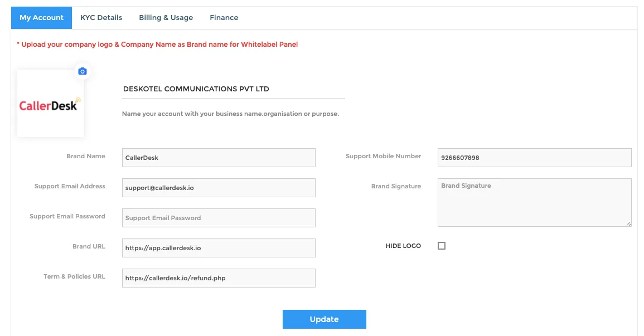Click the camera icon to upload logo

pos(83,71)
